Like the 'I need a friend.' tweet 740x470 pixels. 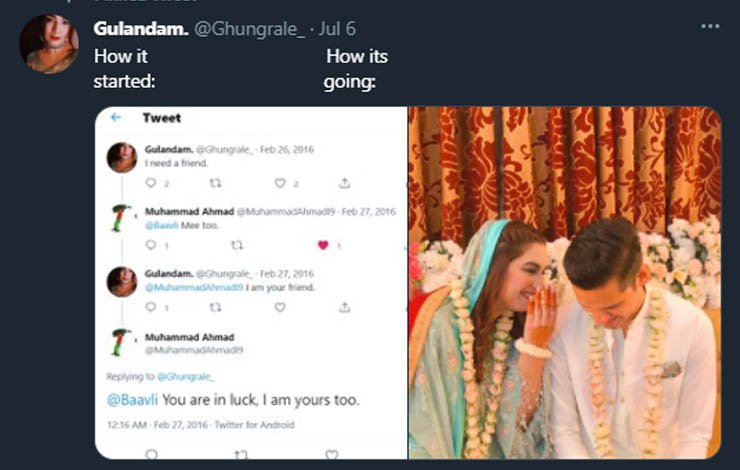point(280,183)
